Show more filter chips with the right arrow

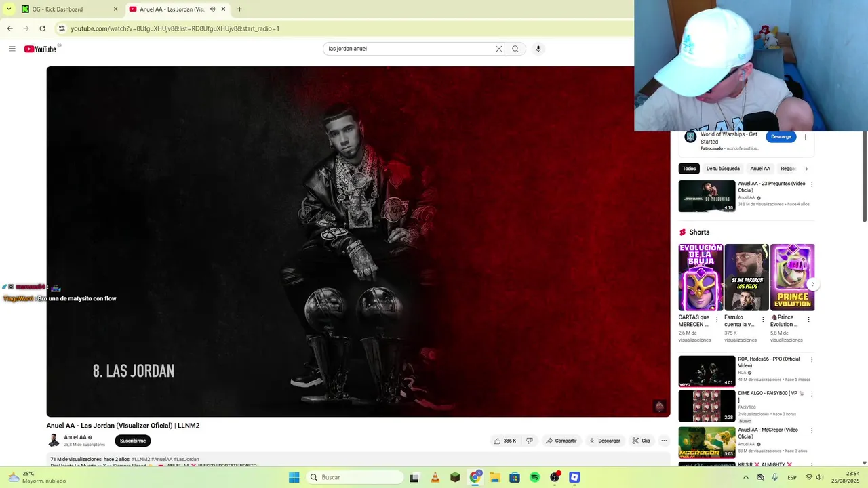[x=806, y=169]
